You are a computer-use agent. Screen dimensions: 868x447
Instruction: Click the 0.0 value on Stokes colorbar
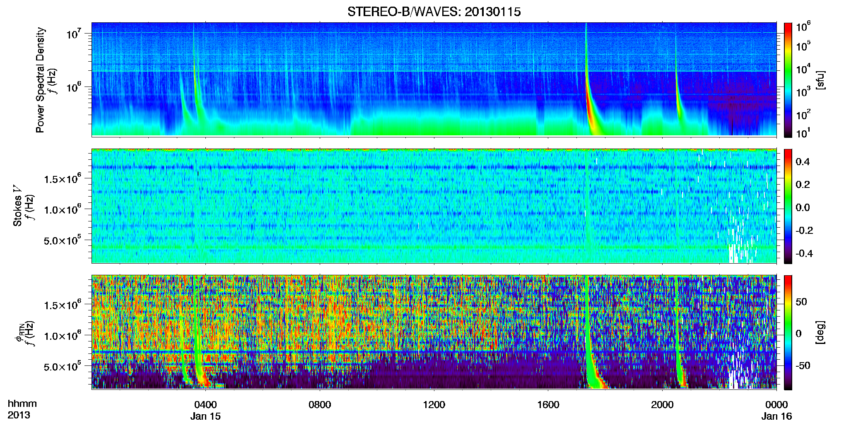coord(803,207)
